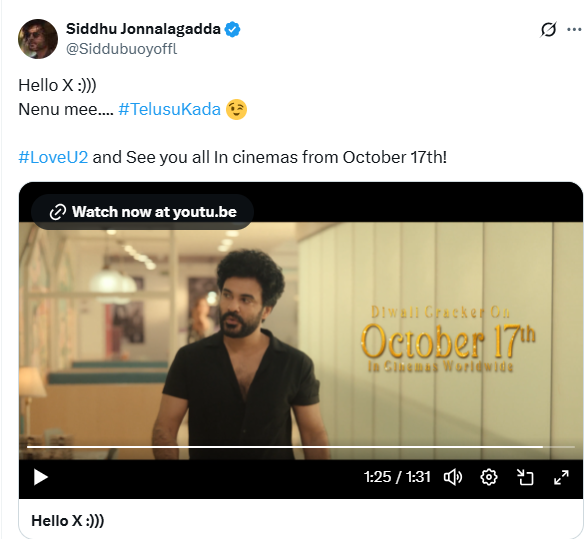Play the video
Viewport: 587px width, 539px height.
[x=40, y=478]
